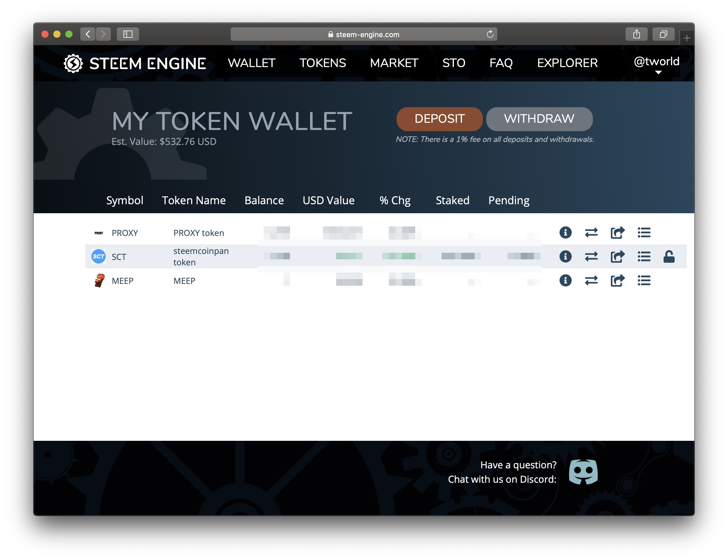Click 'Chat with us on Discord' text
Viewport: 728px width, 560px height.
coord(502,479)
